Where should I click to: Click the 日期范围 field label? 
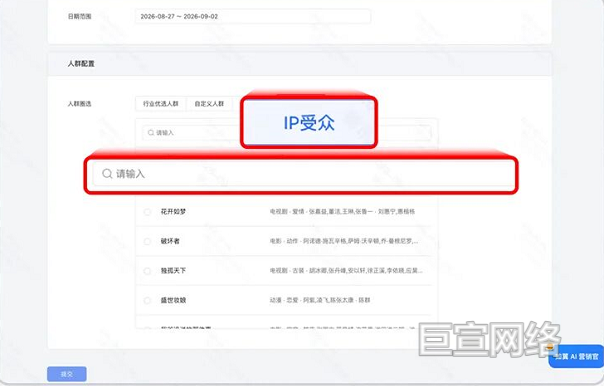coord(79,17)
